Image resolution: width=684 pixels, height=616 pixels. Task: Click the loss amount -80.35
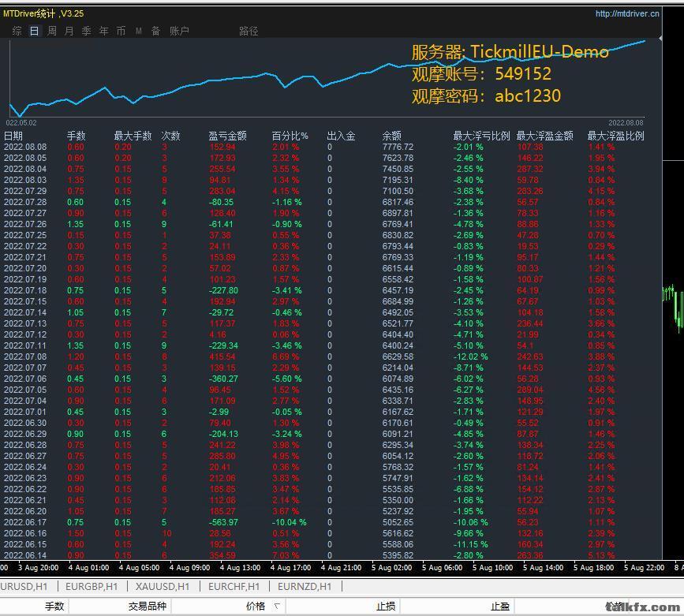221,202
